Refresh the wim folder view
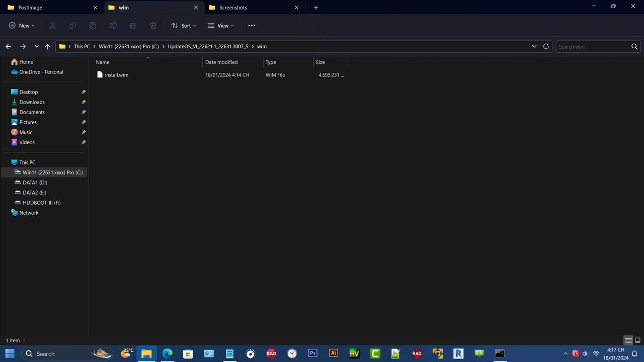 (546, 46)
